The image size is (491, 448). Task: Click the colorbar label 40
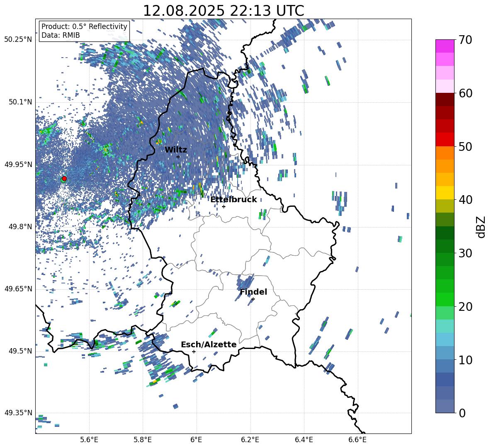tap(465, 200)
